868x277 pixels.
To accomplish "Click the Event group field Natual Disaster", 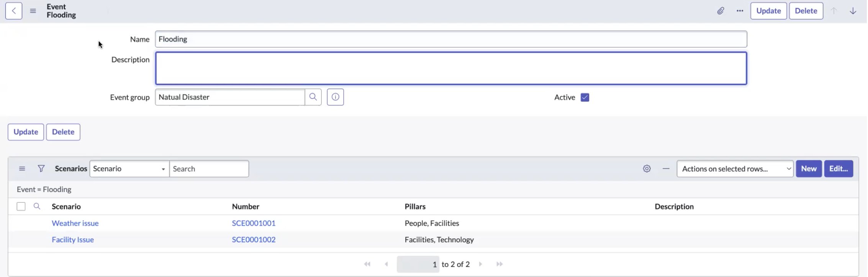I will 230,97.
